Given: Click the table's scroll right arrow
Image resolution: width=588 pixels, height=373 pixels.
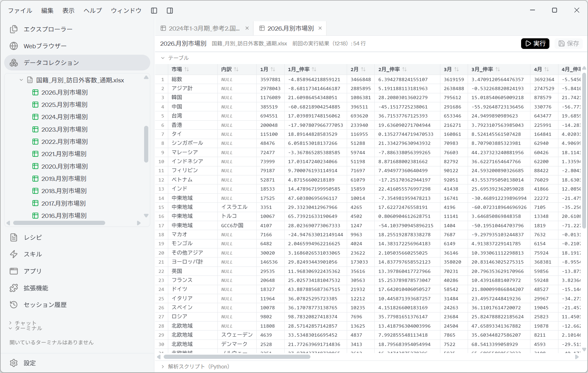Looking at the screenshot, I should (x=577, y=357).
